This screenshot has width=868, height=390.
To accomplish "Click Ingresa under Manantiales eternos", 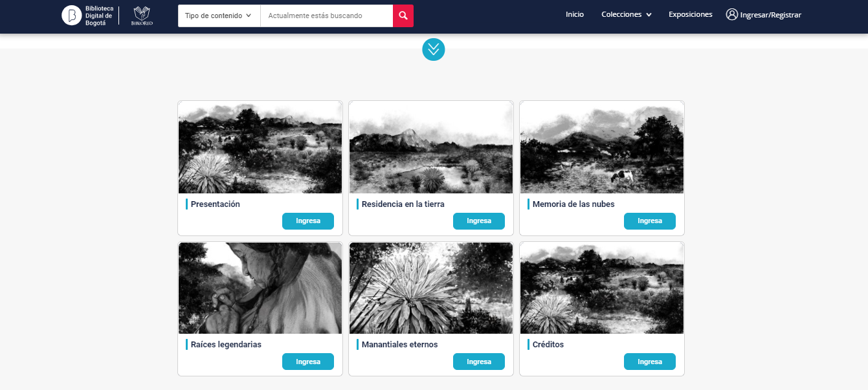I will 479,362.
